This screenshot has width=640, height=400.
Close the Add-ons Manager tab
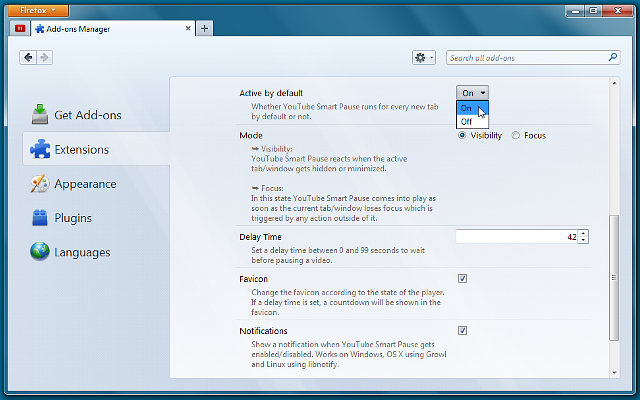pos(188,28)
